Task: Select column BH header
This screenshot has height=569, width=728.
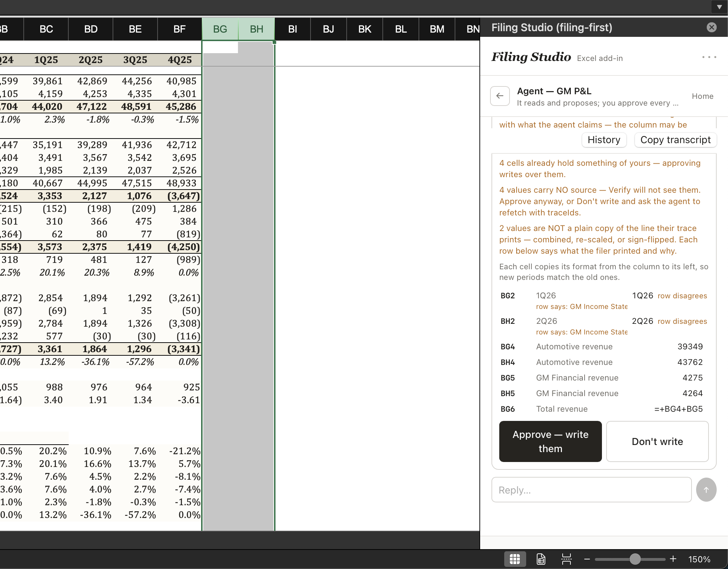Action: (x=256, y=29)
